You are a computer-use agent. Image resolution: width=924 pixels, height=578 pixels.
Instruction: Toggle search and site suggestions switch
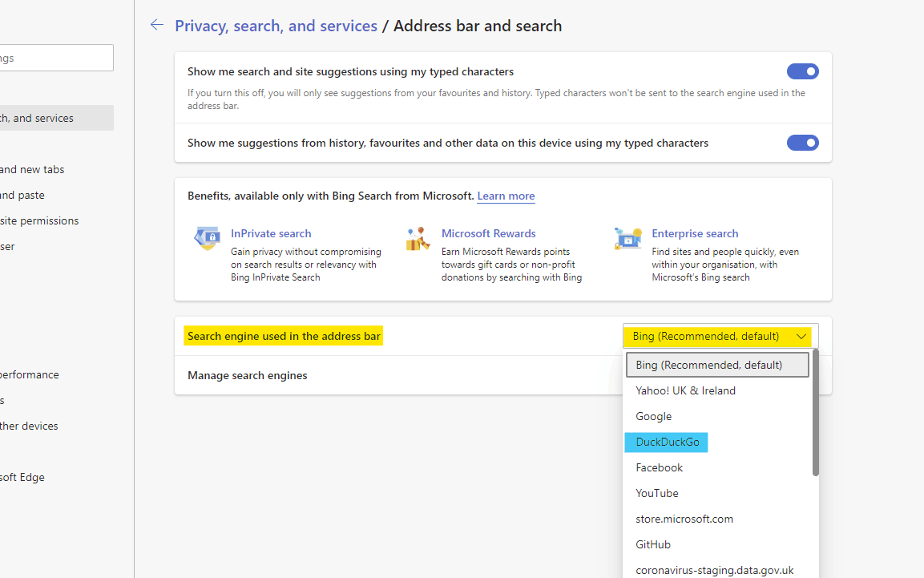[803, 71]
